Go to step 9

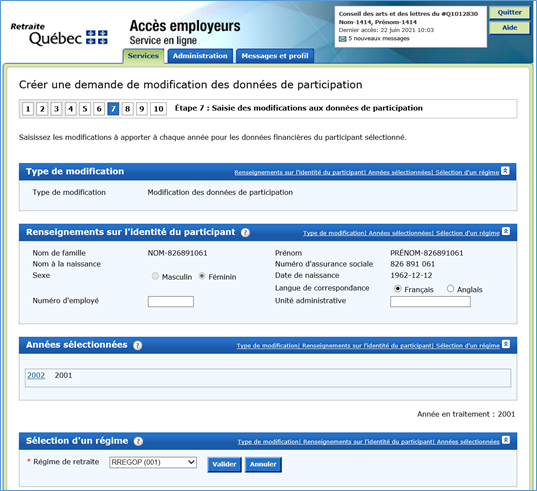(x=141, y=109)
